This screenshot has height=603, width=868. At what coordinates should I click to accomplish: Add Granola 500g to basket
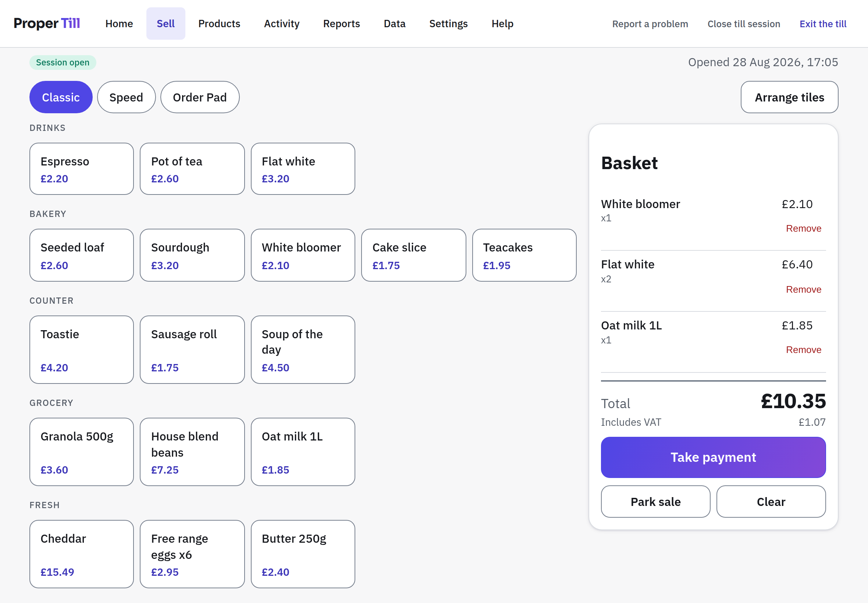(82, 452)
